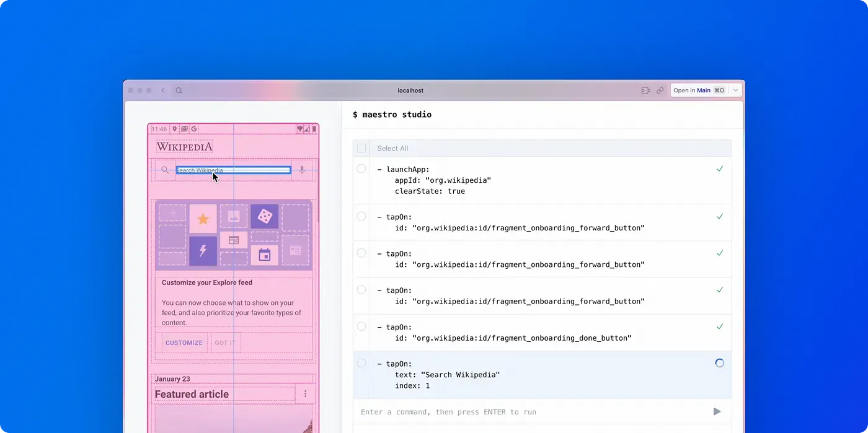Select the star favorites icon in the feed grid
The image size is (868, 433).
click(x=203, y=218)
